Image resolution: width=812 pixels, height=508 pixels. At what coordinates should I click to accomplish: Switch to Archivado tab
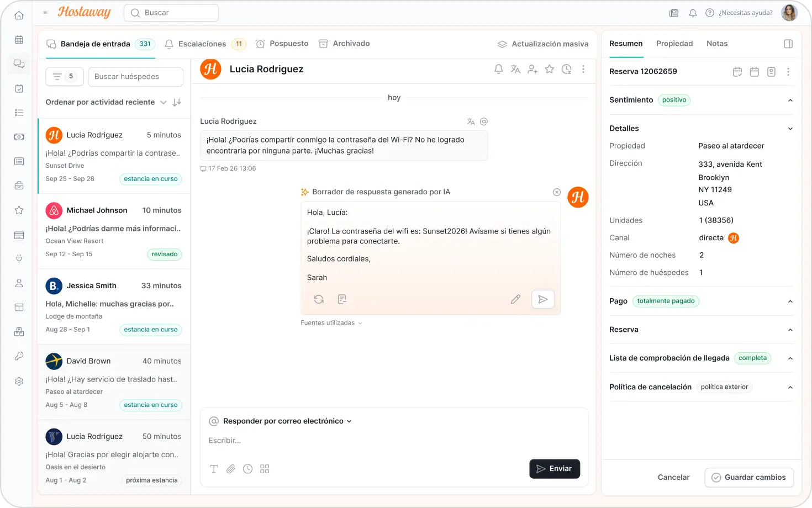[344, 44]
